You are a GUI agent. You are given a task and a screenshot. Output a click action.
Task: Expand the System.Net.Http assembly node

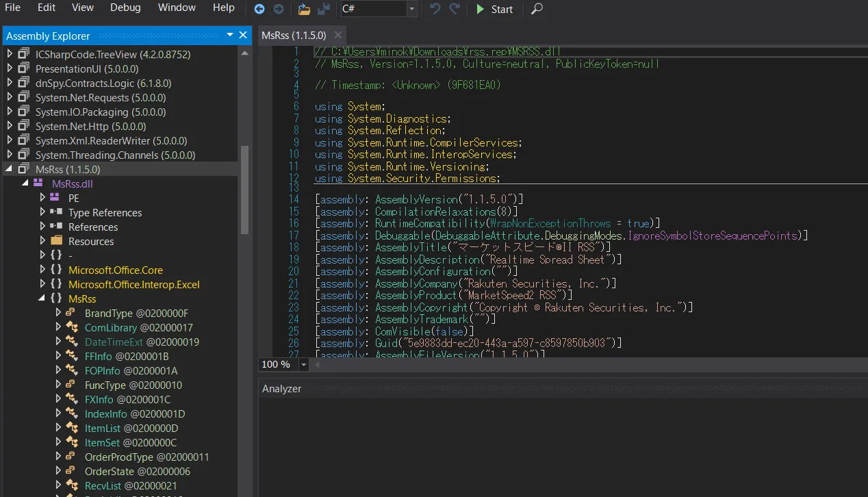(10, 126)
